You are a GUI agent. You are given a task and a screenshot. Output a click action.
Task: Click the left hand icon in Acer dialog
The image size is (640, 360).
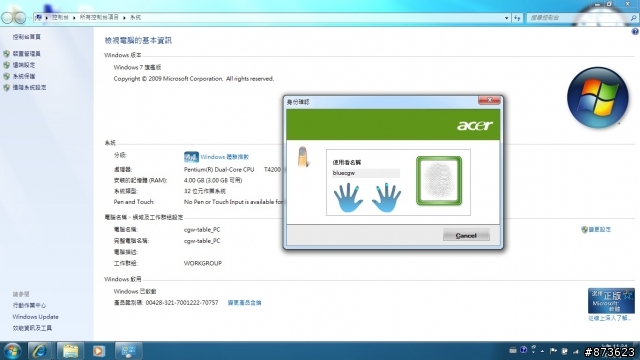(x=348, y=198)
